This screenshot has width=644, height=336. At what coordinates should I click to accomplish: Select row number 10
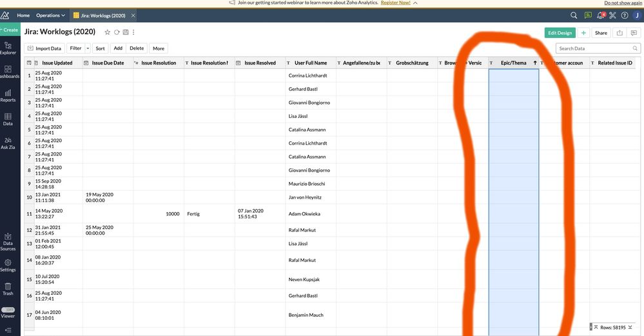pos(29,197)
